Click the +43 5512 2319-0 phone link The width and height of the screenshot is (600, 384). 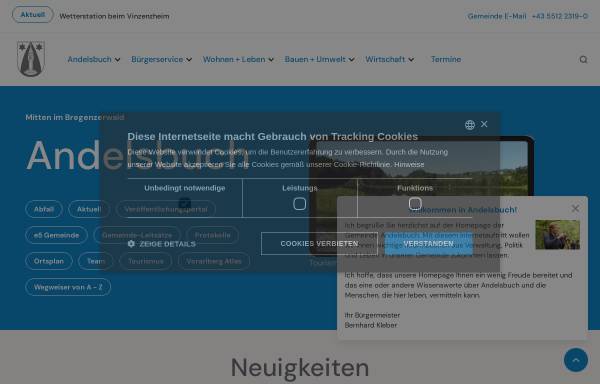pyautogui.click(x=559, y=16)
